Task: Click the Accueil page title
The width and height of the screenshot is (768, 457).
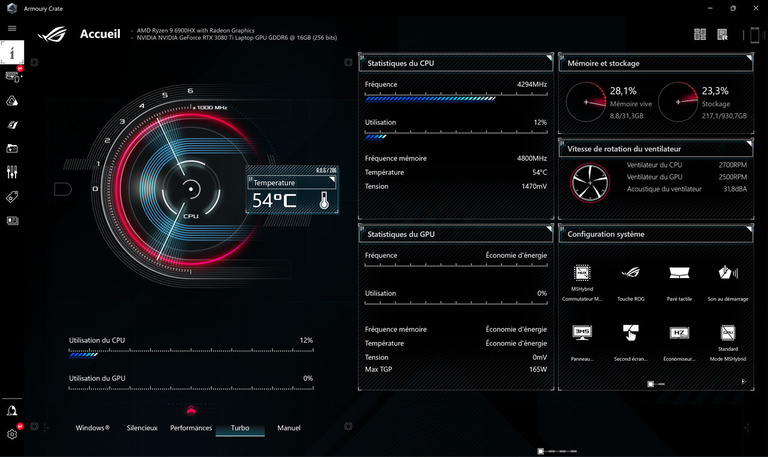Action: click(100, 34)
